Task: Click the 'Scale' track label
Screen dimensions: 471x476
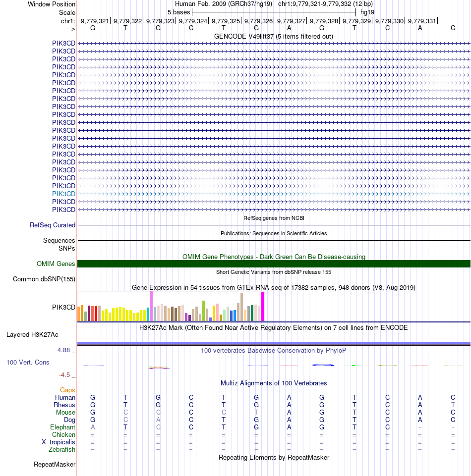Action: (x=67, y=12)
